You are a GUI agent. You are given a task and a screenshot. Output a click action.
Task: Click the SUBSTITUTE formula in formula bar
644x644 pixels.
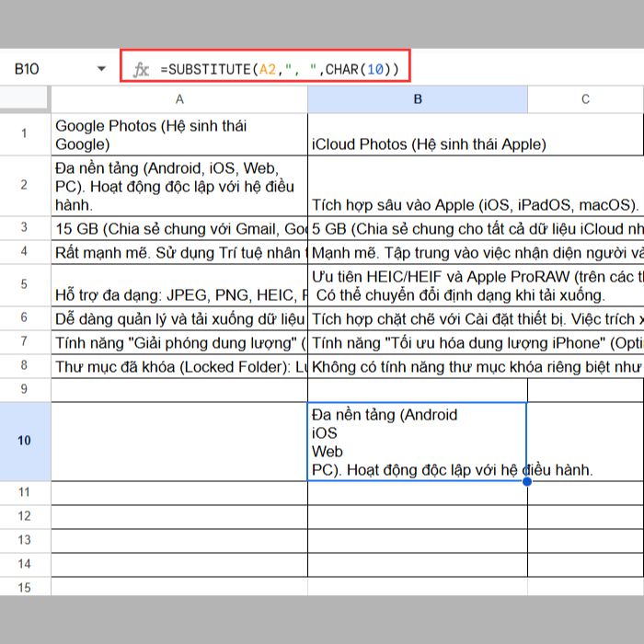coord(280,69)
